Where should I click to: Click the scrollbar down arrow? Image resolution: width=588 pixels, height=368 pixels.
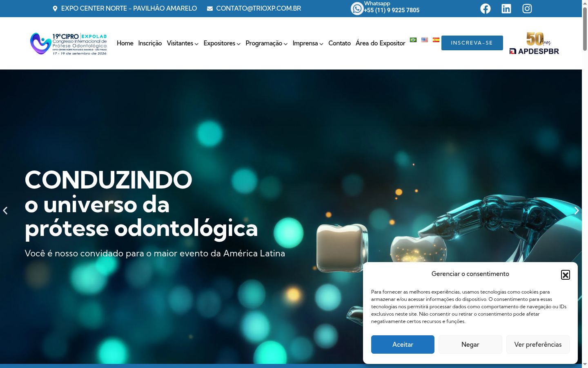coord(585,364)
